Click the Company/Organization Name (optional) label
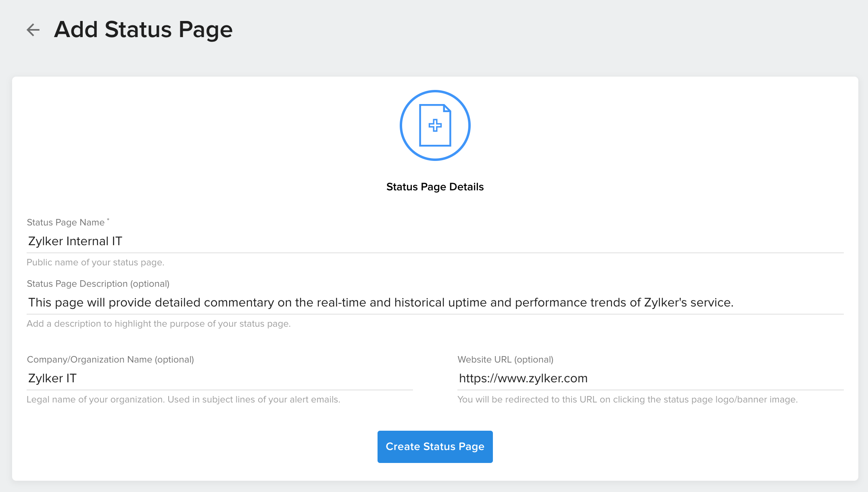 (110, 359)
